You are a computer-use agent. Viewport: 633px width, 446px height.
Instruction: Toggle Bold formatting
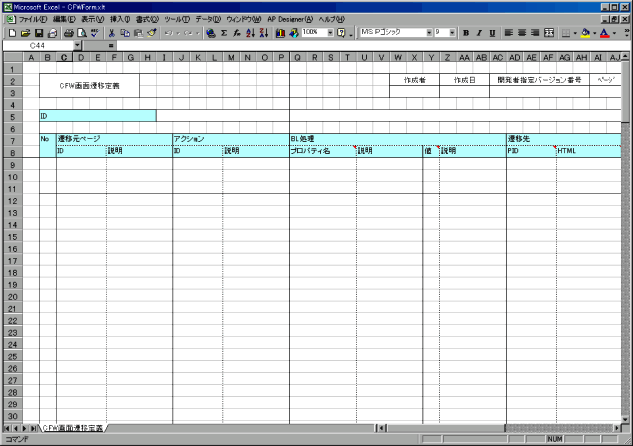pyautogui.click(x=466, y=33)
